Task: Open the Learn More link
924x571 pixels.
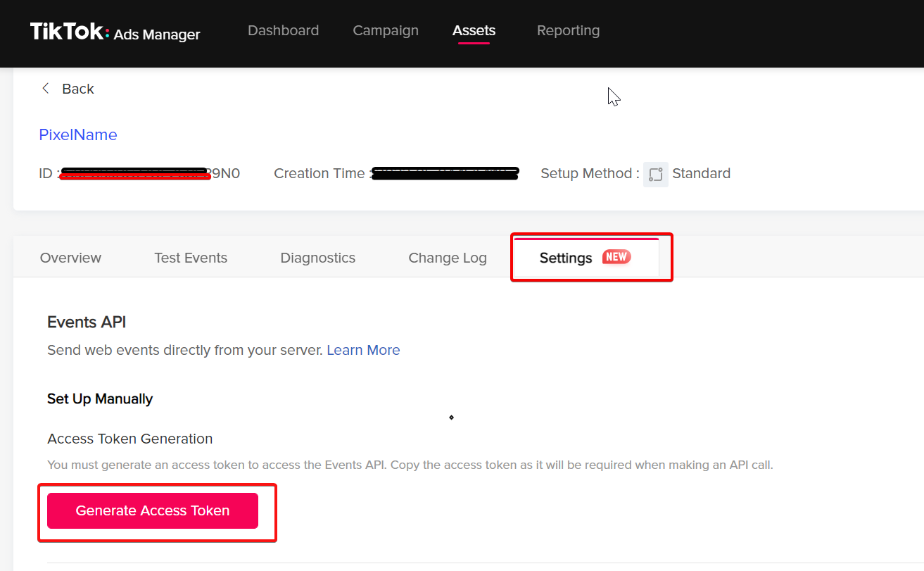Action: (363, 350)
